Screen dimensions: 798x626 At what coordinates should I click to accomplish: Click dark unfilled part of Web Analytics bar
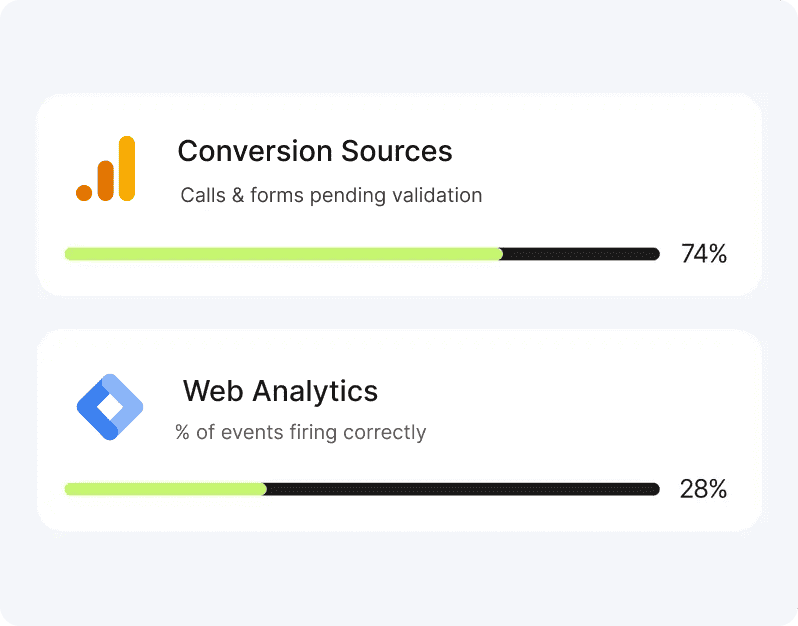click(x=460, y=489)
